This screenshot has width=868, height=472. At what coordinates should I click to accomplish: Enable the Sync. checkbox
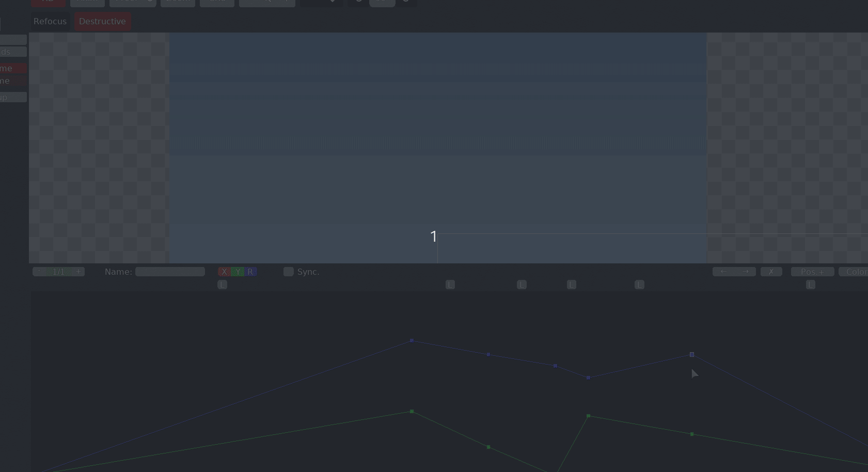289,272
